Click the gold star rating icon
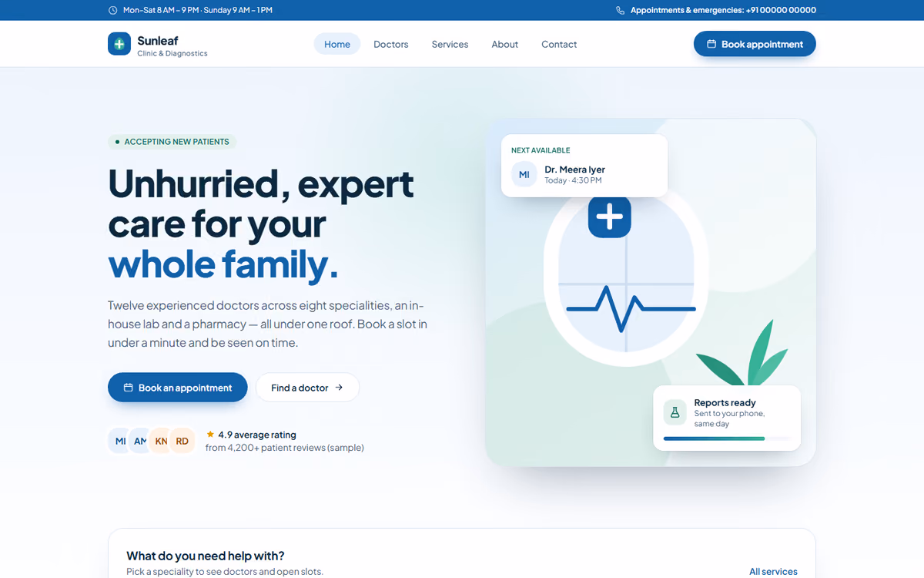Screen dimensions: 924x578 [210, 435]
